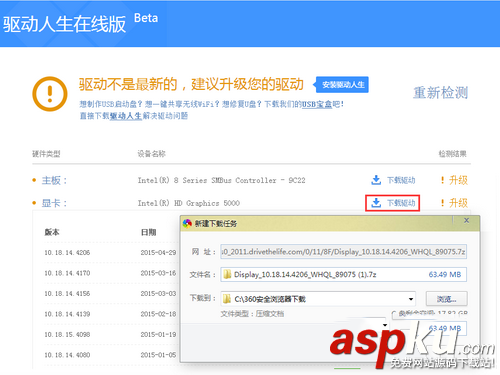Click the date 2015-04-29
The height and width of the screenshot is (375, 500).
(158, 253)
